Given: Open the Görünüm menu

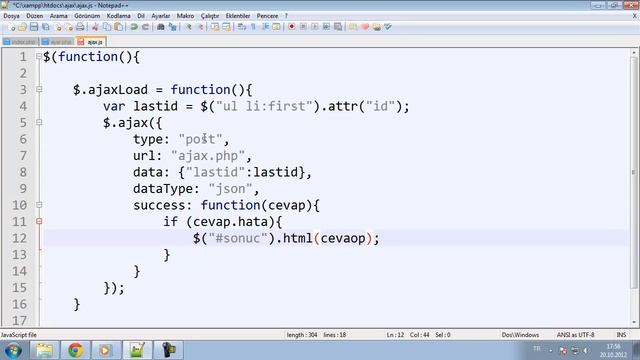Looking at the screenshot, I should (x=87, y=16).
